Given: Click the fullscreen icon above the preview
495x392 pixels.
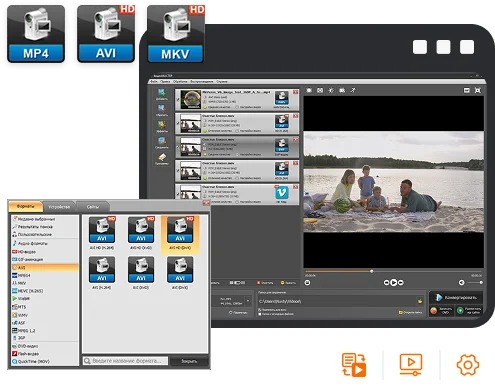Looking at the screenshot, I should [x=478, y=90].
